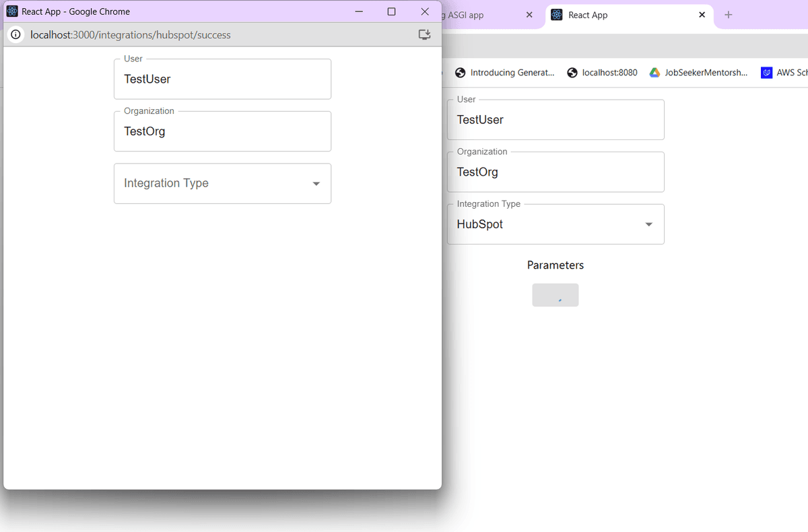Open the Introducing Generat... bookmark
This screenshot has height=532, width=808.
pos(505,73)
